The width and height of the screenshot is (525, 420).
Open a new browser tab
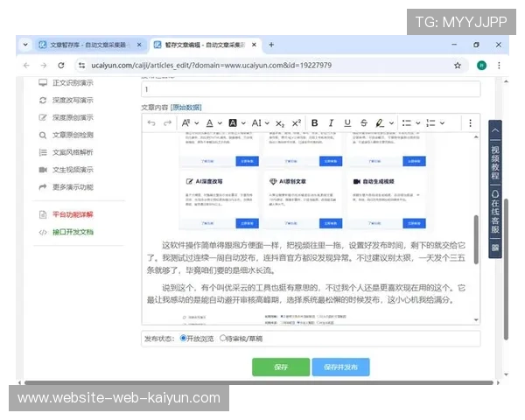coord(271,45)
